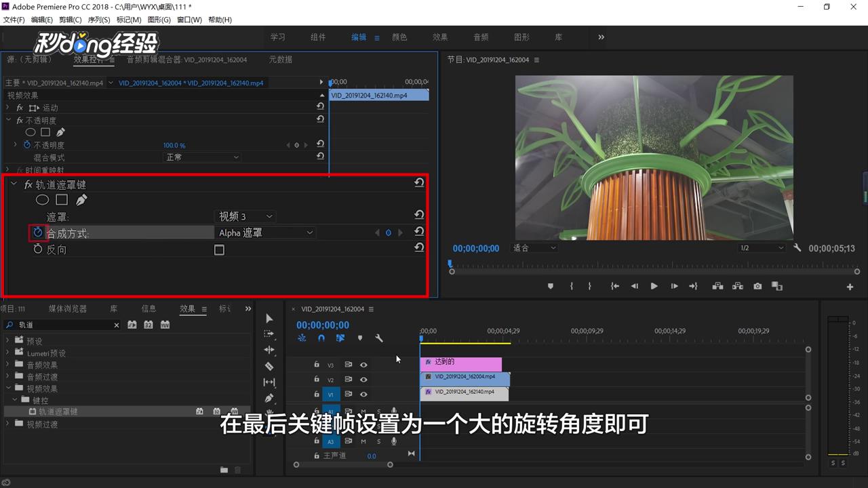
Task: Toggle V3 track output eye
Action: point(363,365)
